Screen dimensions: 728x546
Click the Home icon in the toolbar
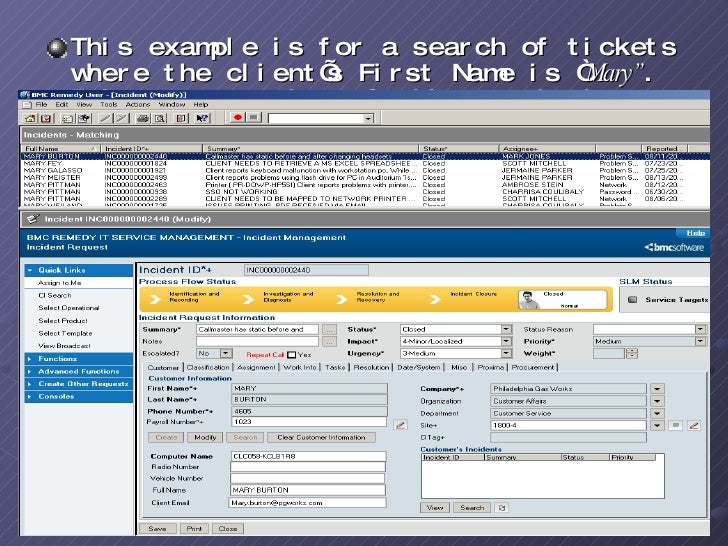31,118
